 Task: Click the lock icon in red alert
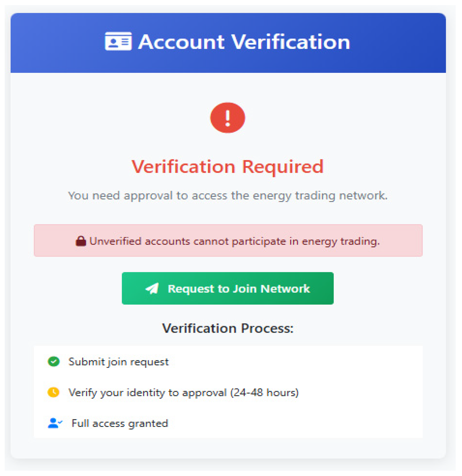click(81, 241)
